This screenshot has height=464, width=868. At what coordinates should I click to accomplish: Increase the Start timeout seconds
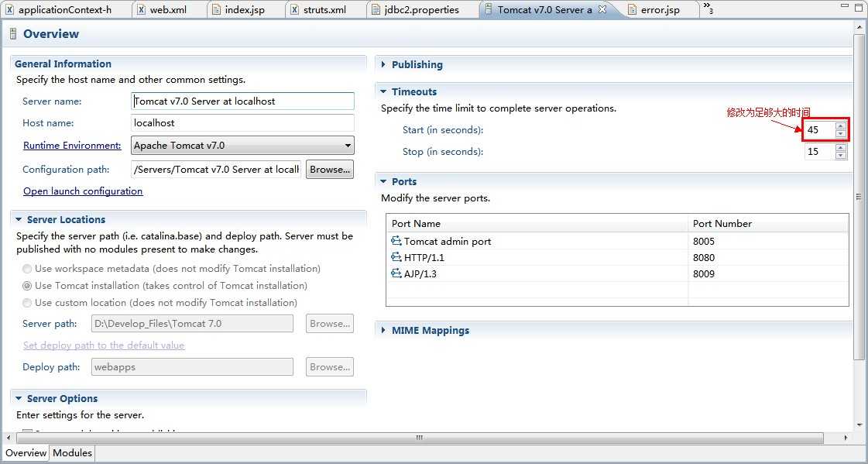coord(841,126)
